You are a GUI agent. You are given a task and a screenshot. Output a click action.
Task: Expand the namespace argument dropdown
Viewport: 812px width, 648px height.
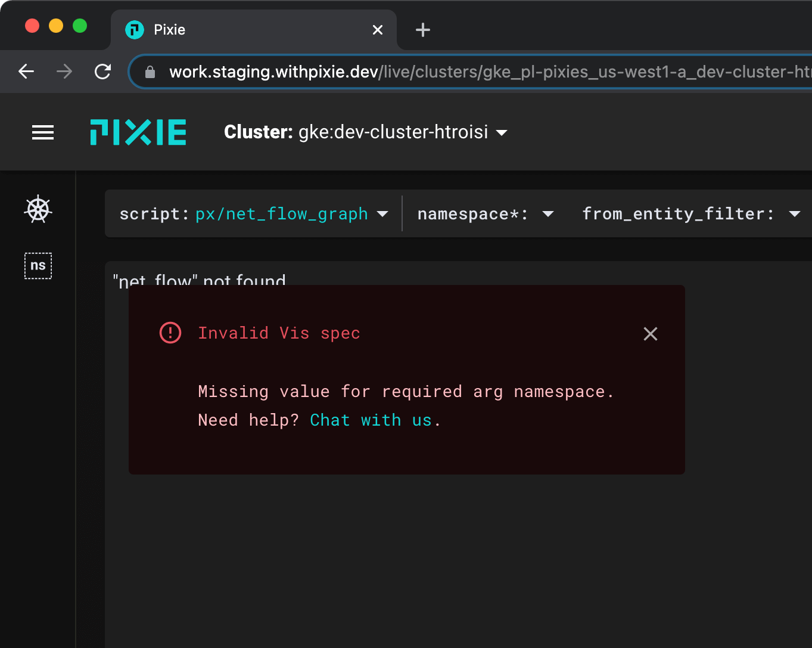(548, 214)
